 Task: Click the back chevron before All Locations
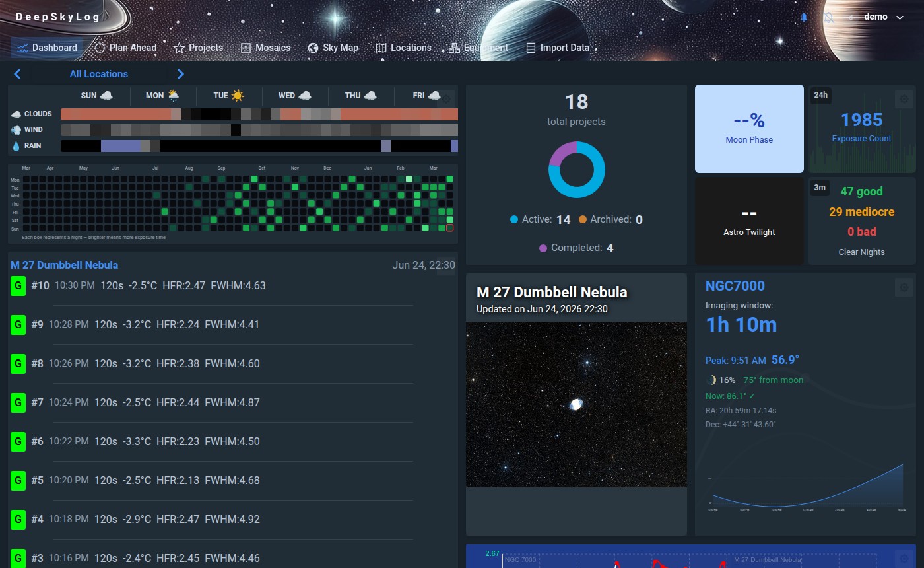point(18,74)
